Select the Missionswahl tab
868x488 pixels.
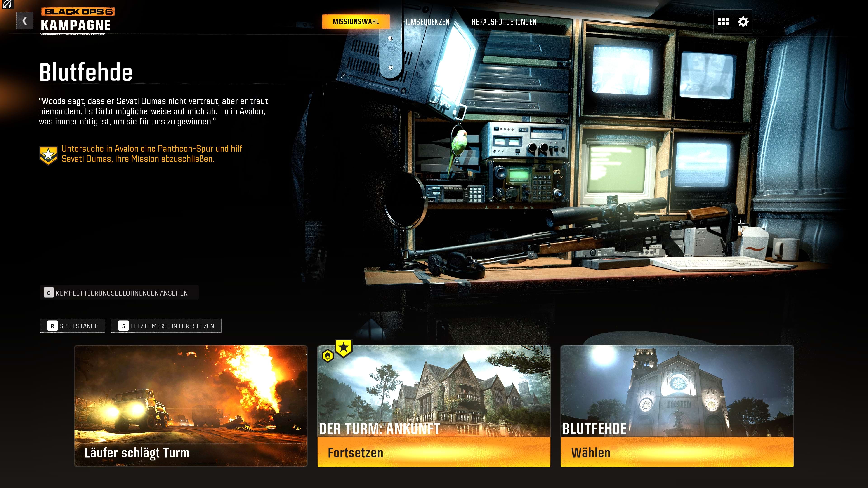[356, 22]
